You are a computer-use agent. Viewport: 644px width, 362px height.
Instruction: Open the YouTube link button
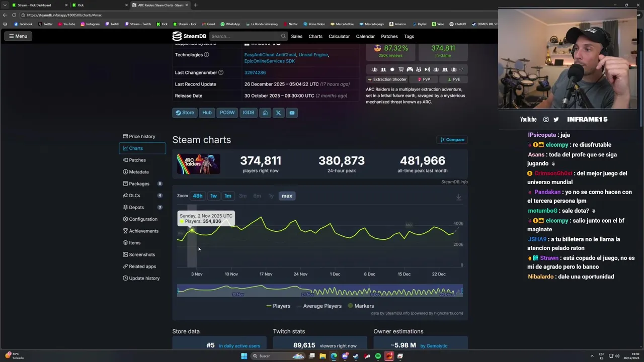point(292,113)
